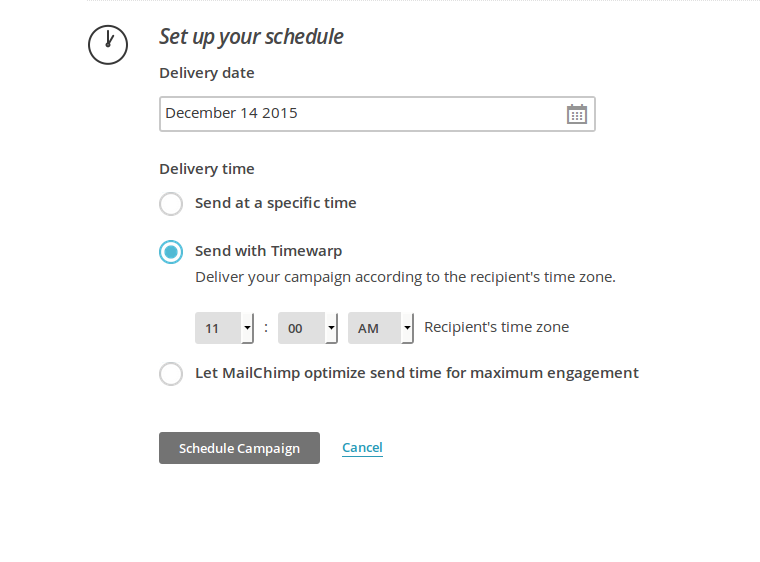Click the Cancel link
Screen dimensions: 760x562
(363, 448)
